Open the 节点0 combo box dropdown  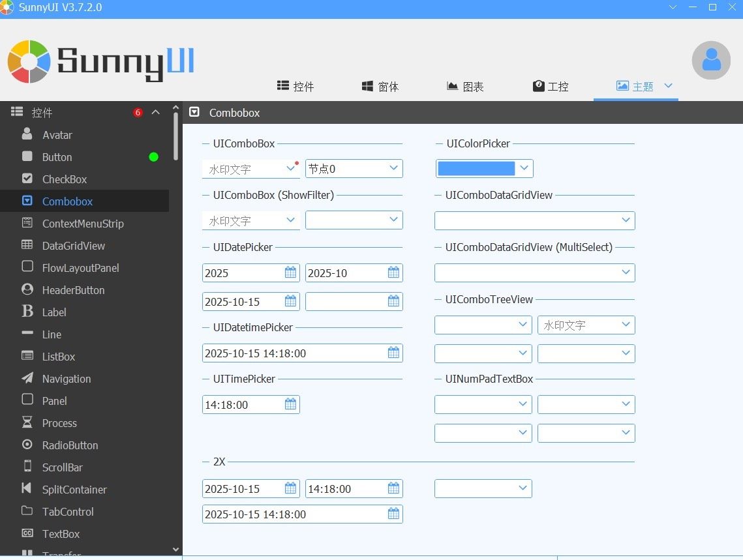pos(393,168)
